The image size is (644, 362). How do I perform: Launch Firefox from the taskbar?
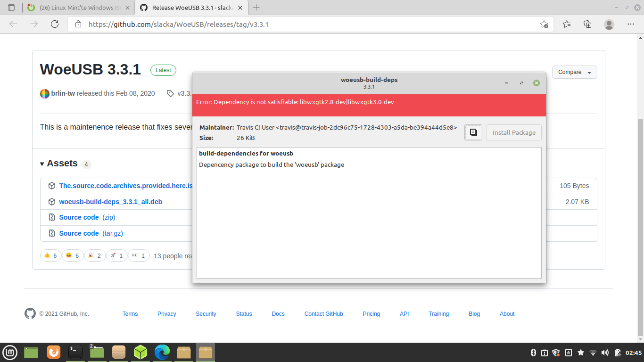54,352
